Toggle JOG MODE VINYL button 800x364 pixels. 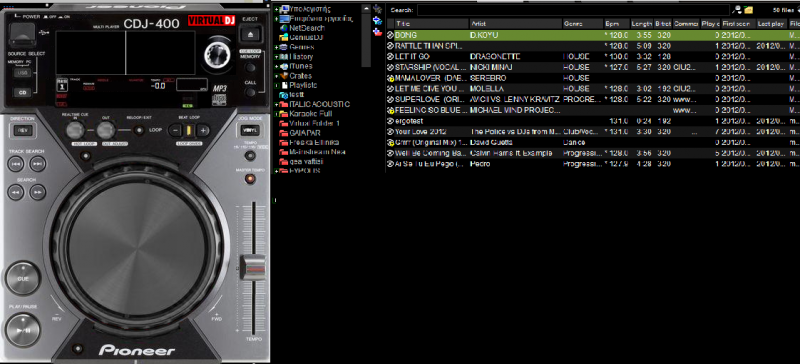click(250, 130)
